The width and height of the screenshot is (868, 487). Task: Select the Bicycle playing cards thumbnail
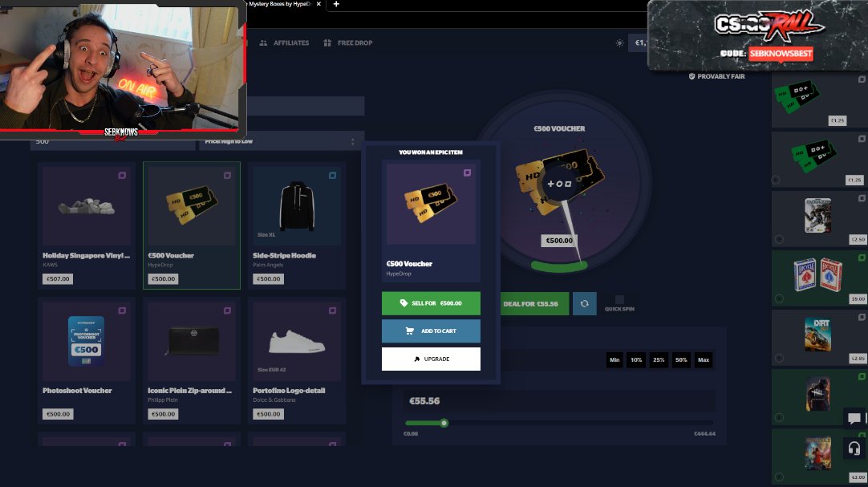(x=818, y=274)
